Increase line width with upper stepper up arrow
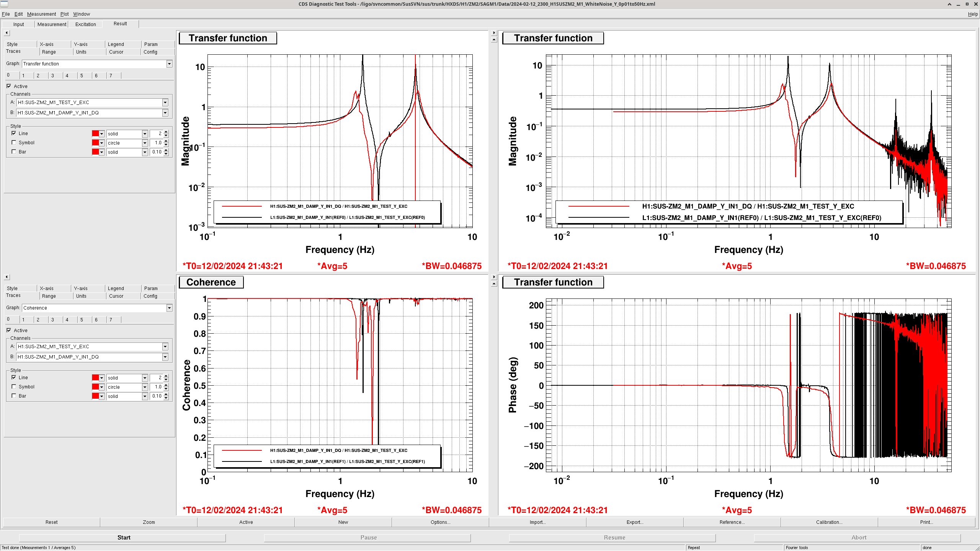The height and width of the screenshot is (551, 980). [x=166, y=132]
